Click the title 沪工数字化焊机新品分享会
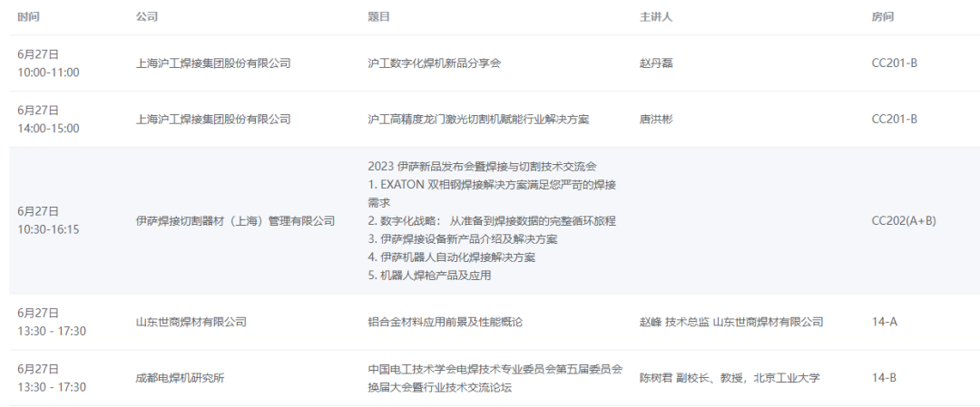Screen dimensions: 980x407 (435, 63)
